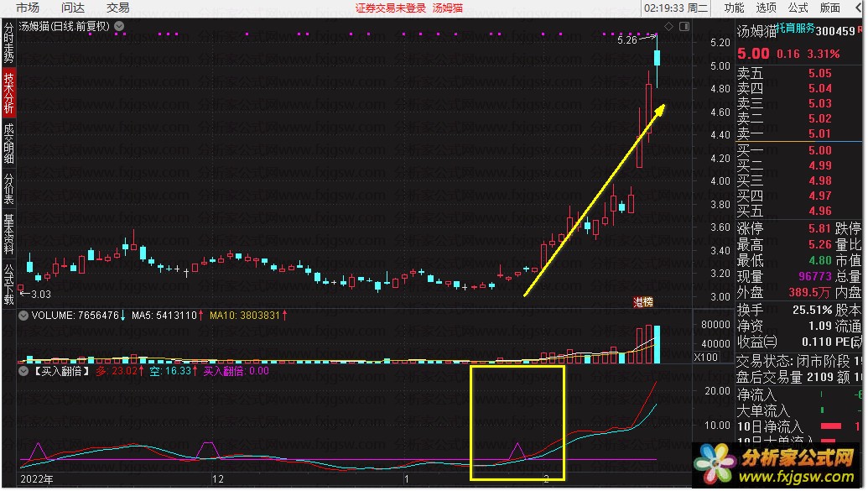Click 收益(三) value 0.110

click(x=817, y=342)
